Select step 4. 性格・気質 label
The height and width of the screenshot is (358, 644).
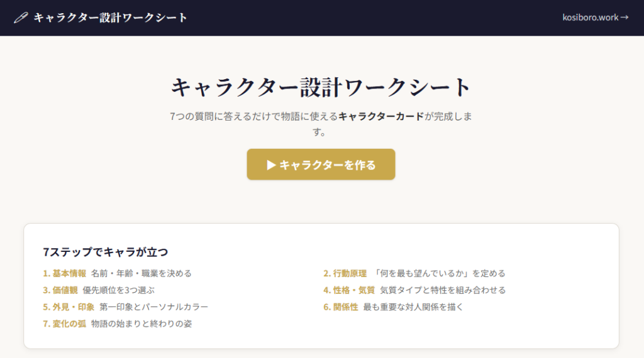(349, 290)
